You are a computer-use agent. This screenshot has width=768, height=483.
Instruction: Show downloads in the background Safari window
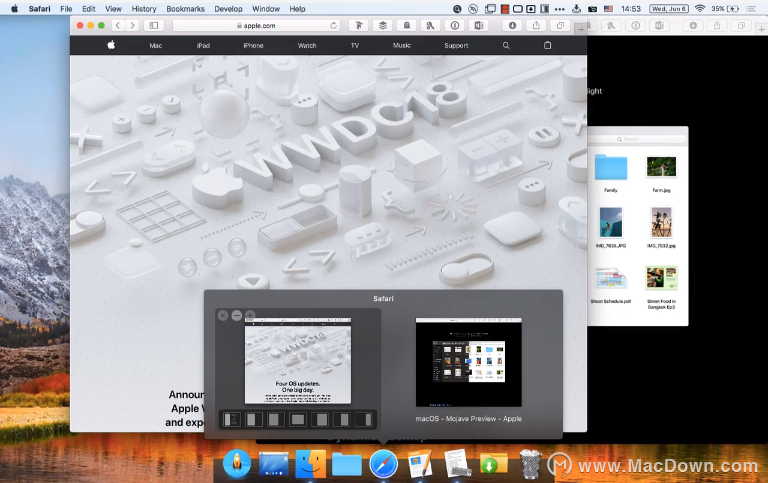[693, 25]
